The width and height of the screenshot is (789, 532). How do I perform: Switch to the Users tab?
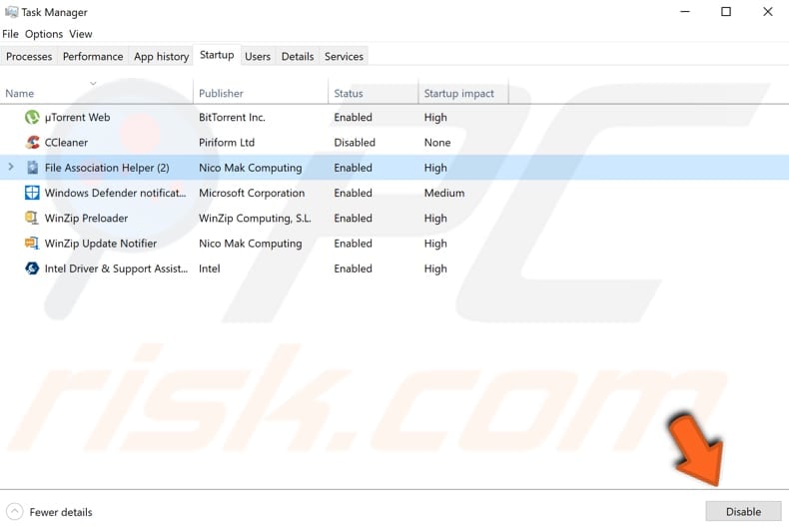258,56
